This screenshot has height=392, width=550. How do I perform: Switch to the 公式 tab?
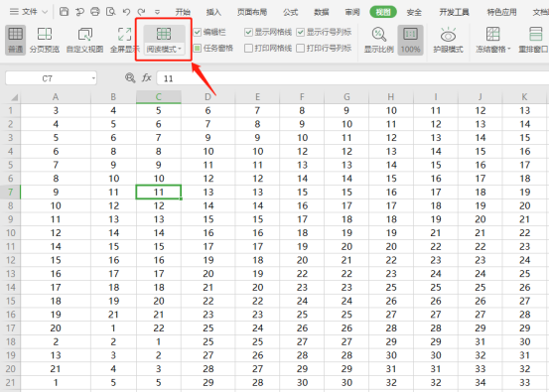(x=291, y=12)
